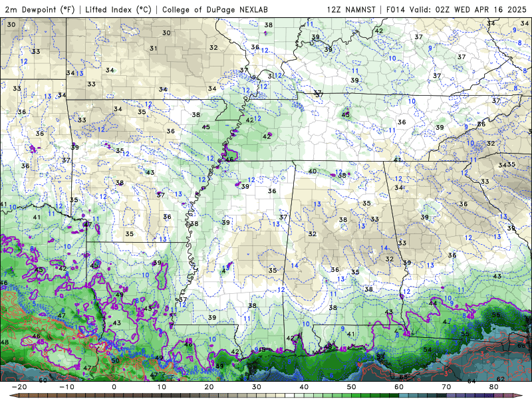Click the 30 label on the color scale

click(x=257, y=387)
